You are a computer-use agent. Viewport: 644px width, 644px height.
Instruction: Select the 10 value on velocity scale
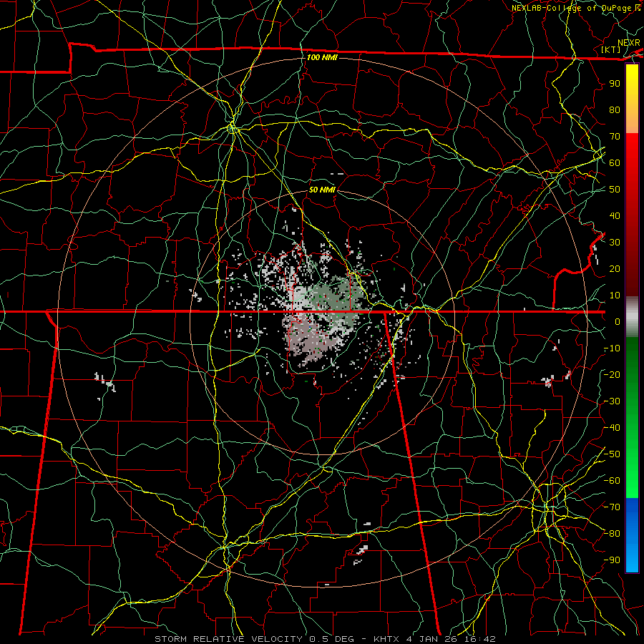615,296
